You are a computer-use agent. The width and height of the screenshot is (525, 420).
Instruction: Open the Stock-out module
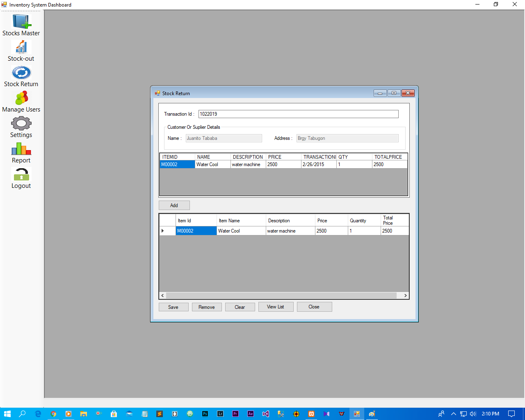[x=21, y=49]
